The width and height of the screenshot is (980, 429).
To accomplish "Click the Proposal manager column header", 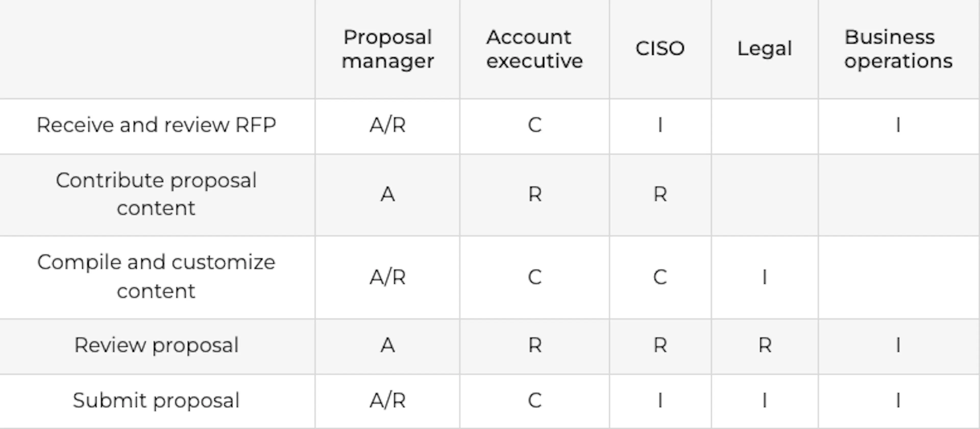I will pos(387,49).
